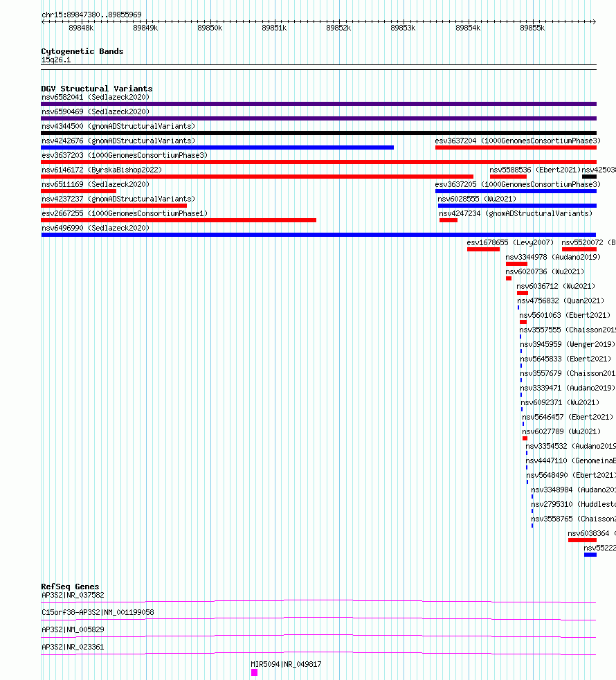Open esv1678655 (Levy2007) variant
The width and height of the screenshot is (616, 680).
pos(510,242)
